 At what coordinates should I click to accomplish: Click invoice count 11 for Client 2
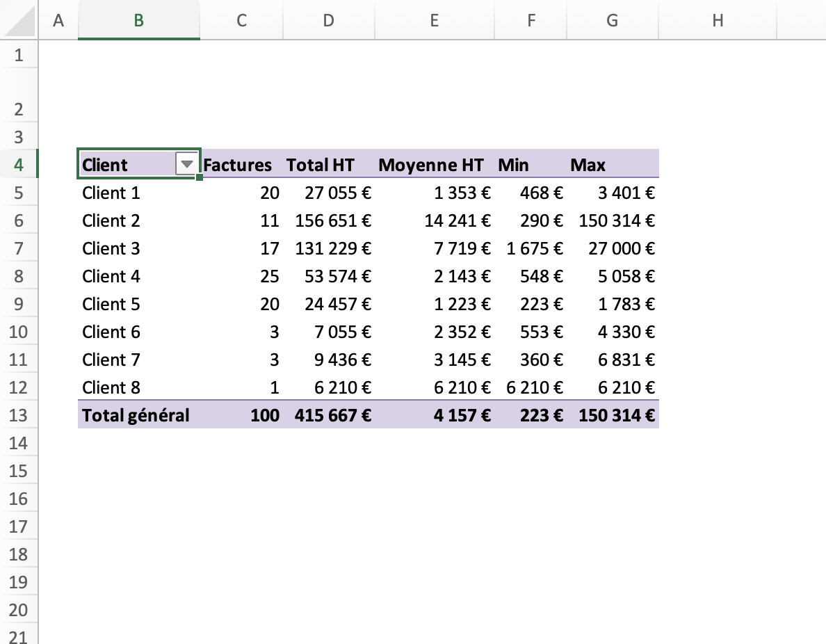241,220
